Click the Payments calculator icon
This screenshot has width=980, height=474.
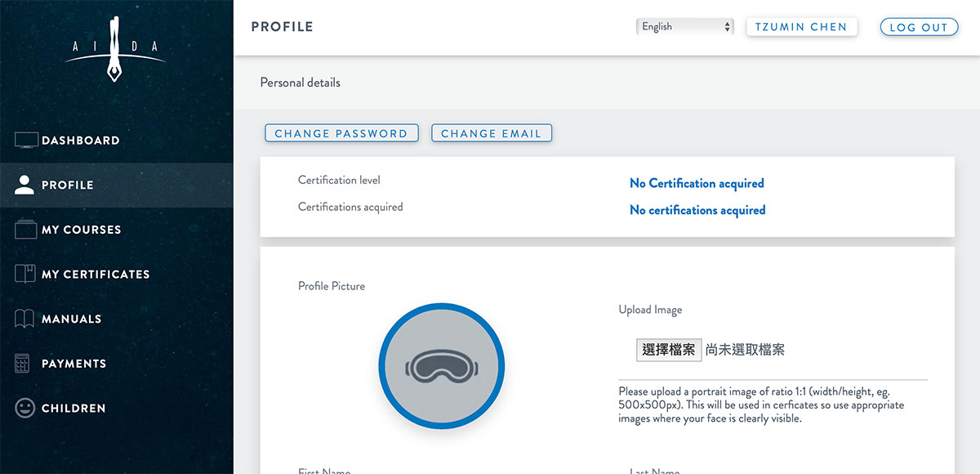23,364
